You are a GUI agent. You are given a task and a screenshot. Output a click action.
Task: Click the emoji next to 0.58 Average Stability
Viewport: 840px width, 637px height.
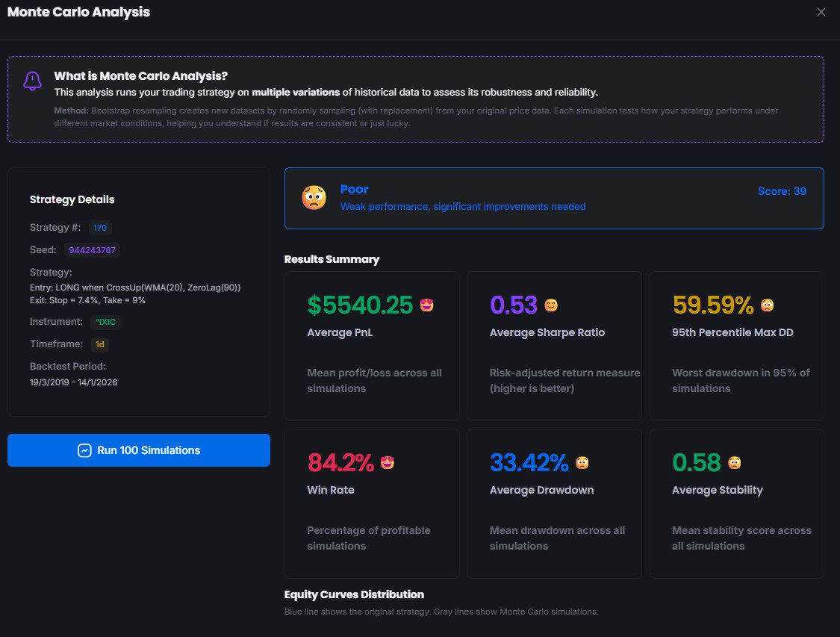tap(735, 463)
